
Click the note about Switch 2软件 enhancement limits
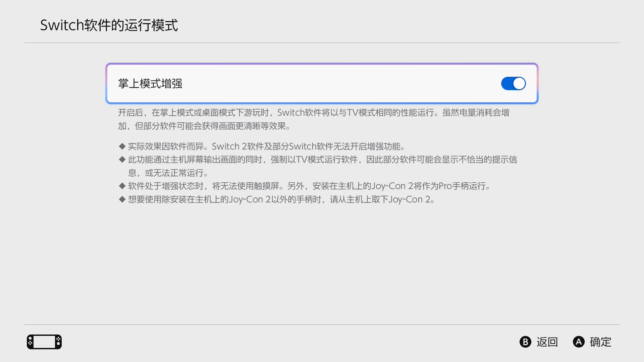(x=267, y=146)
